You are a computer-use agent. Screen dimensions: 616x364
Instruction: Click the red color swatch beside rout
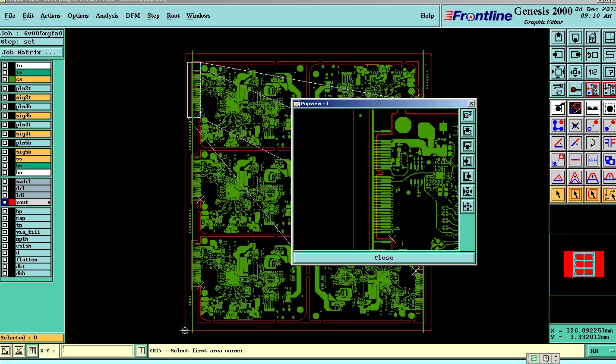pos(12,202)
